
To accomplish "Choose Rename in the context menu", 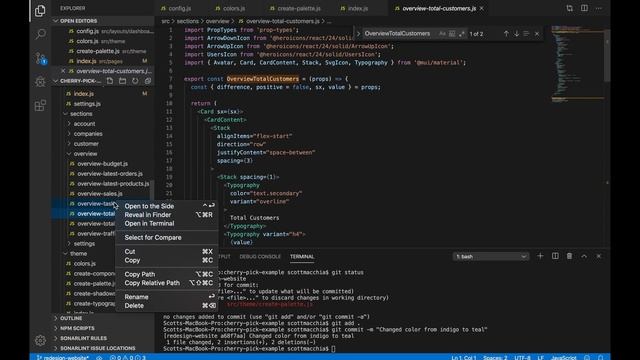I will point(167,297).
